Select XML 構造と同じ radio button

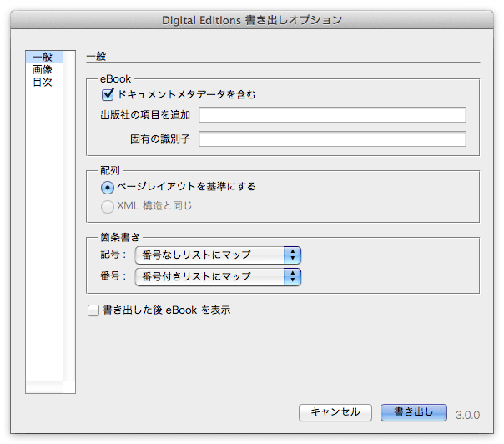coord(108,206)
